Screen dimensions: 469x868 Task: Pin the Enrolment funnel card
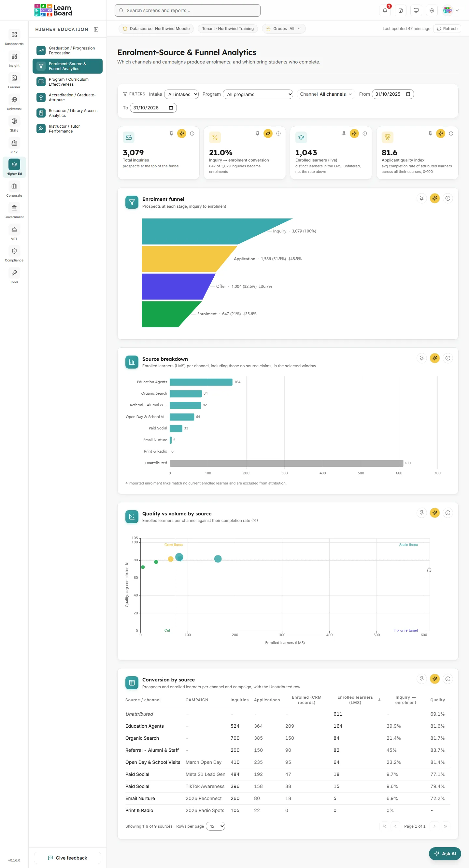tap(421, 198)
